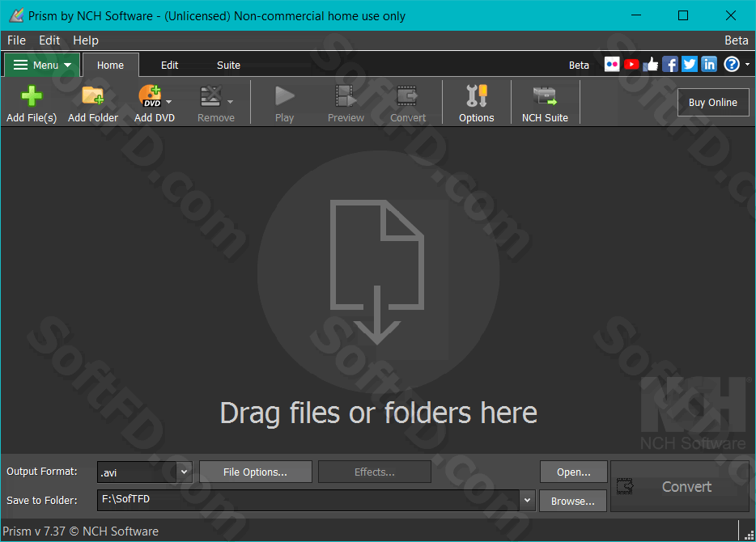Click the blue Help question mark icon
This screenshot has height=542, width=756.
[732, 64]
